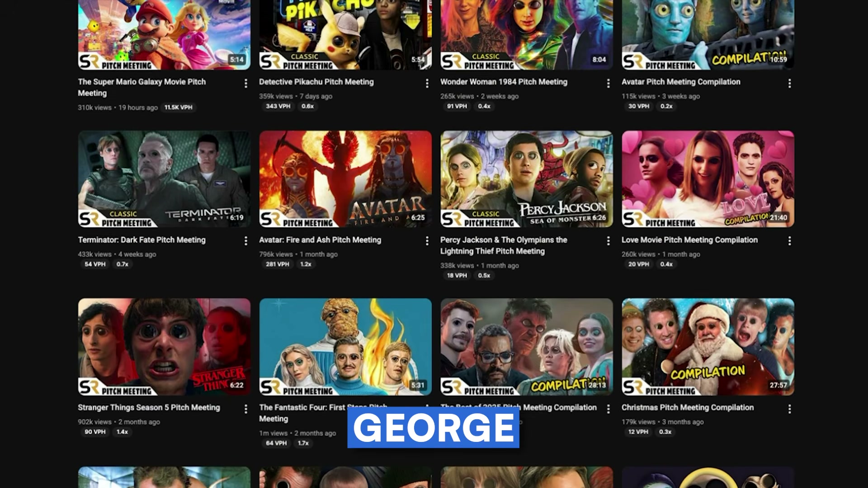868x488 pixels.
Task: Click the '343 VPH' badge under Detective Pikachu
Action: coord(278,106)
